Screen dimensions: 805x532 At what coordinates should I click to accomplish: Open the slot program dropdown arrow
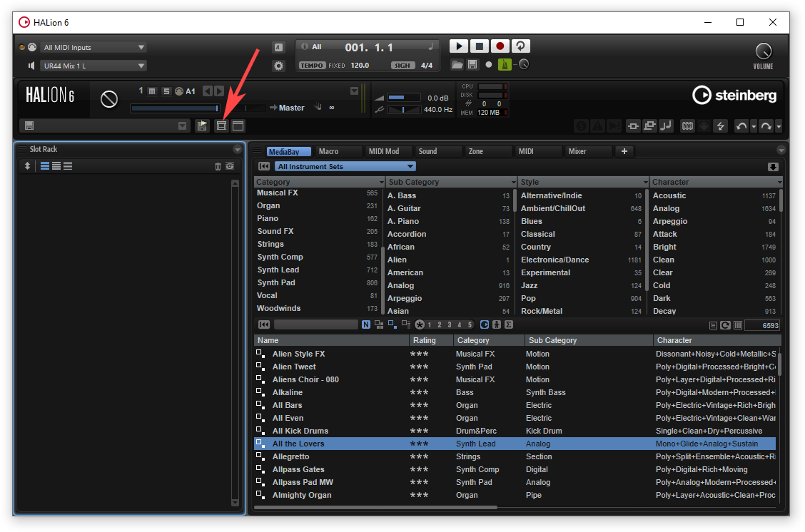point(354,91)
